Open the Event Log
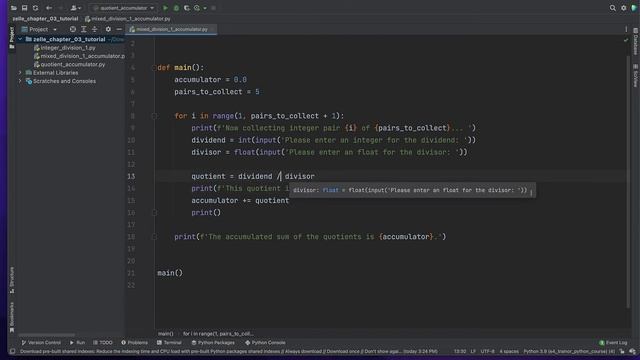Screen dimensions: 640x360 point(613,343)
